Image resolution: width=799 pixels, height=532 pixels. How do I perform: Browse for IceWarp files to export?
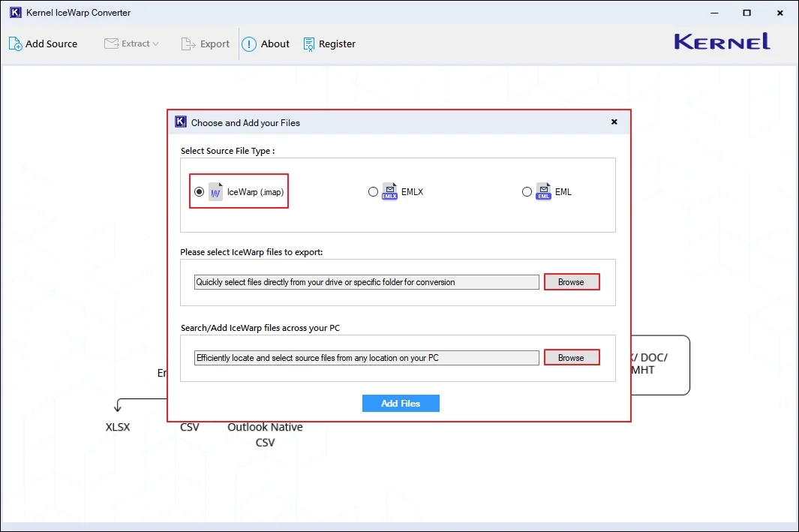571,282
